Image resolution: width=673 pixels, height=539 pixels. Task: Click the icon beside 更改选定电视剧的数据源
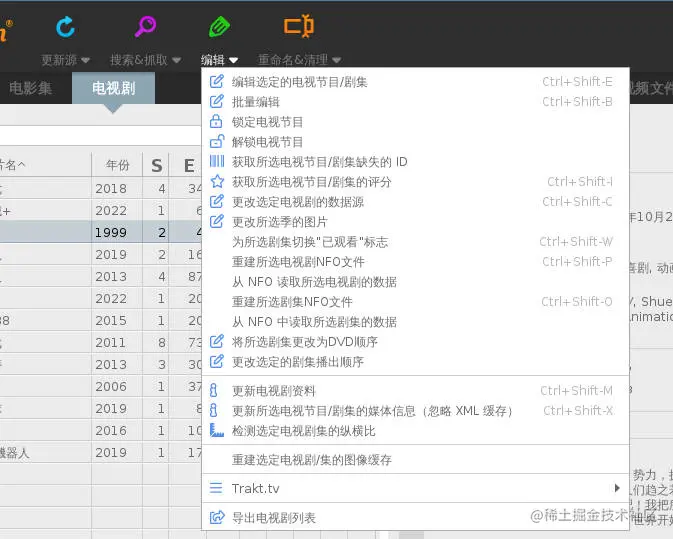pos(217,201)
